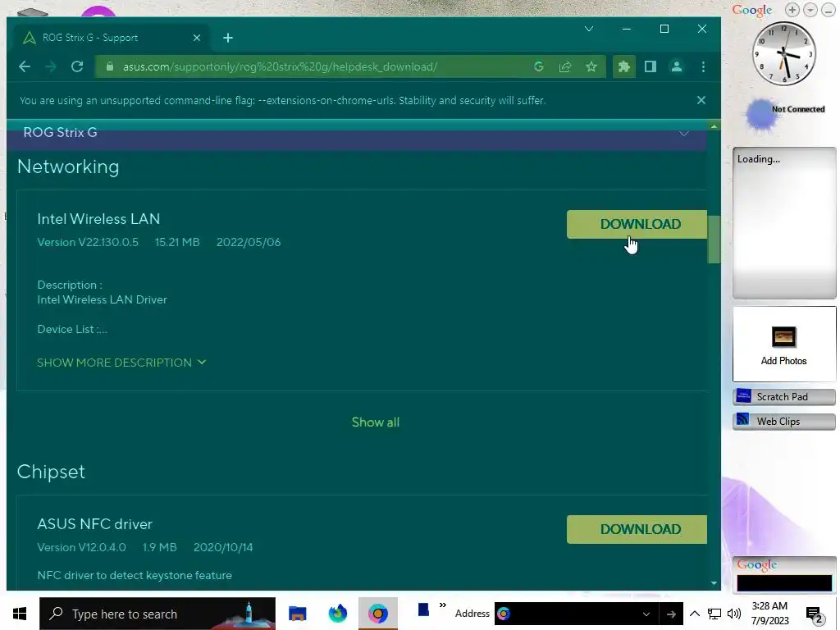Click the Google sidebar search box

point(784,583)
